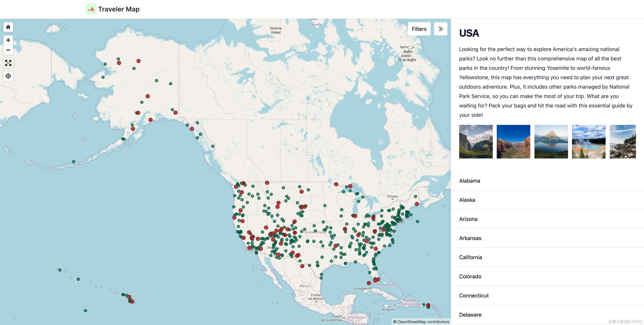Open the Arizona list entry

[x=468, y=219]
